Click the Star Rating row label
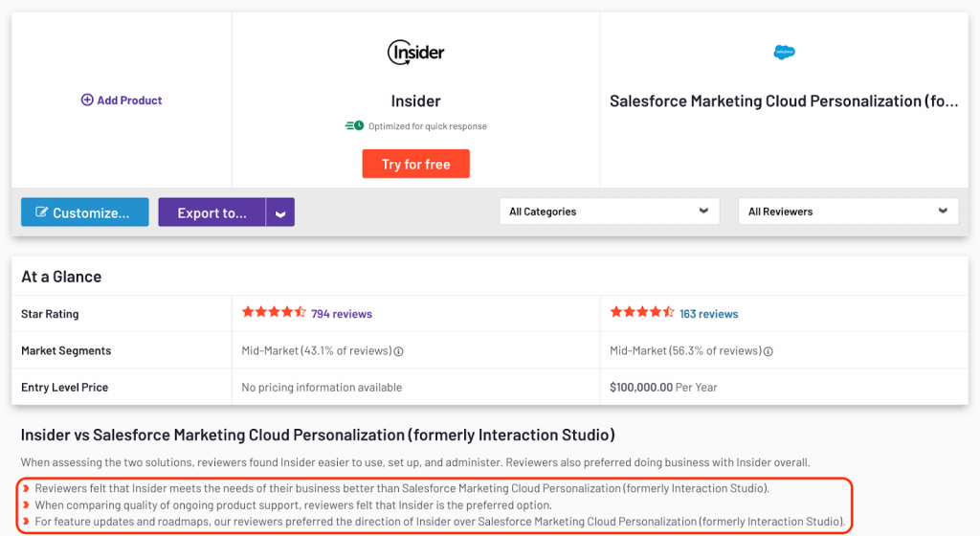This screenshot has width=980, height=536. coord(50,314)
